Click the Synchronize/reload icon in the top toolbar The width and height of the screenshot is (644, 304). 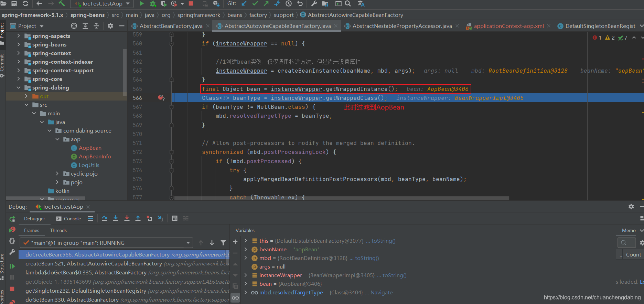coord(25,3)
